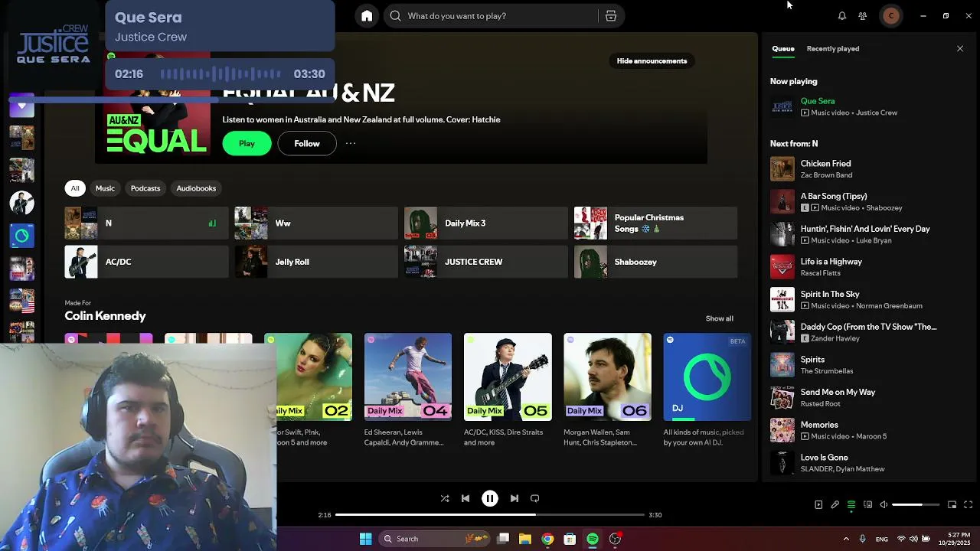Image resolution: width=980 pixels, height=551 pixels.
Task: Click the overlay waveform progress bar
Action: point(220,74)
